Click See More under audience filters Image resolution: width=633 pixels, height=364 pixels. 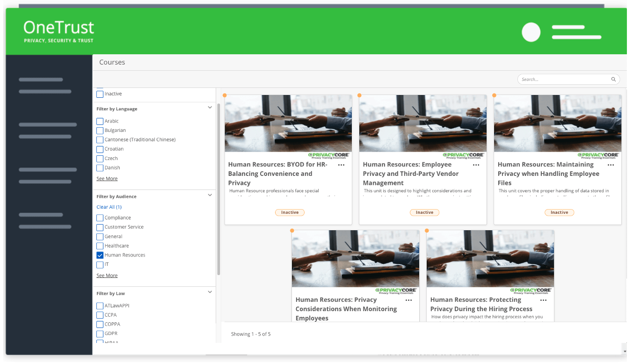tap(107, 276)
